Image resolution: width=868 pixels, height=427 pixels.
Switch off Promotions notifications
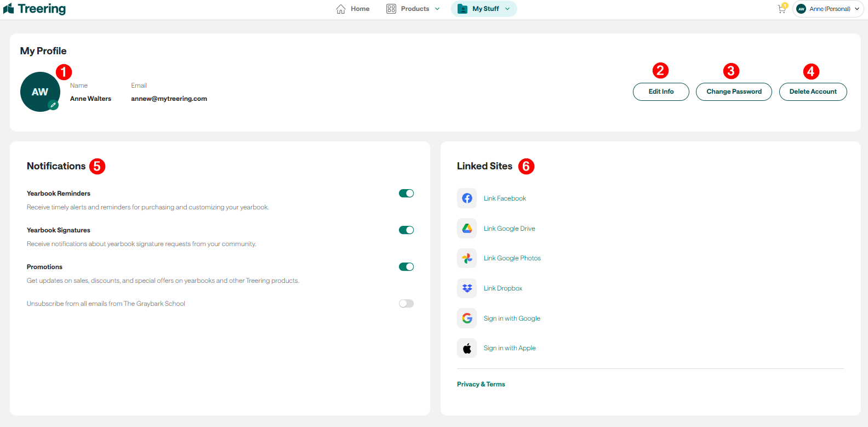click(x=406, y=267)
